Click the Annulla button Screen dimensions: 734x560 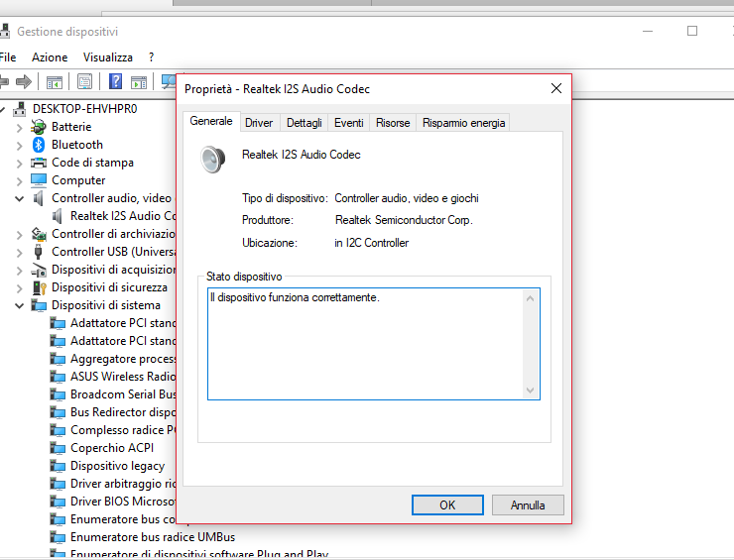[x=528, y=505]
